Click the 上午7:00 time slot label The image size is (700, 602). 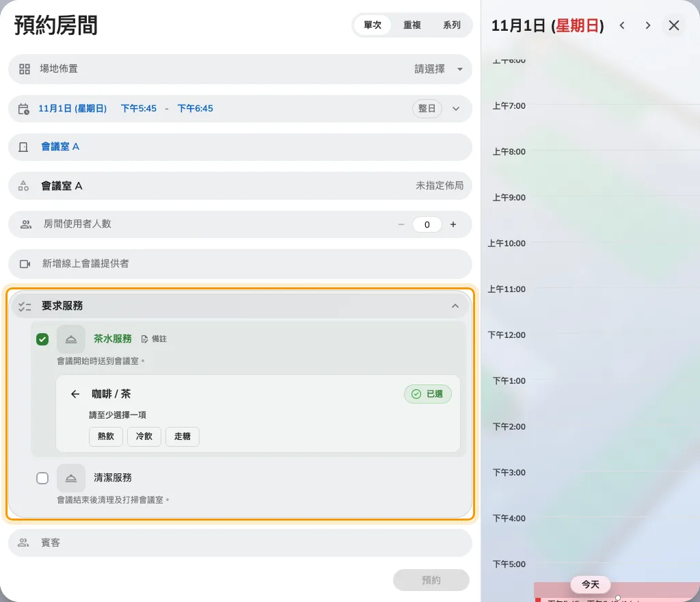coord(509,106)
